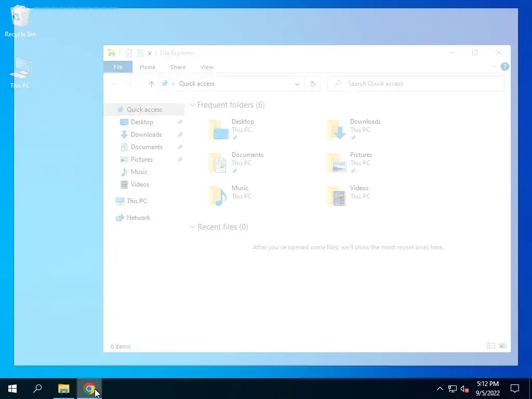Click the address bar Quick access breadcrumb
The height and width of the screenshot is (399, 532).
[197, 84]
